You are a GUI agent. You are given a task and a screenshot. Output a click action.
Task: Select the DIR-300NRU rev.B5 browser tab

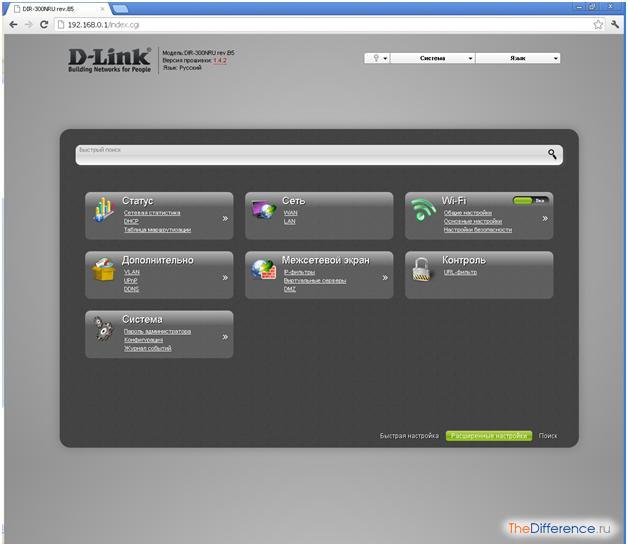pyautogui.click(x=56, y=9)
